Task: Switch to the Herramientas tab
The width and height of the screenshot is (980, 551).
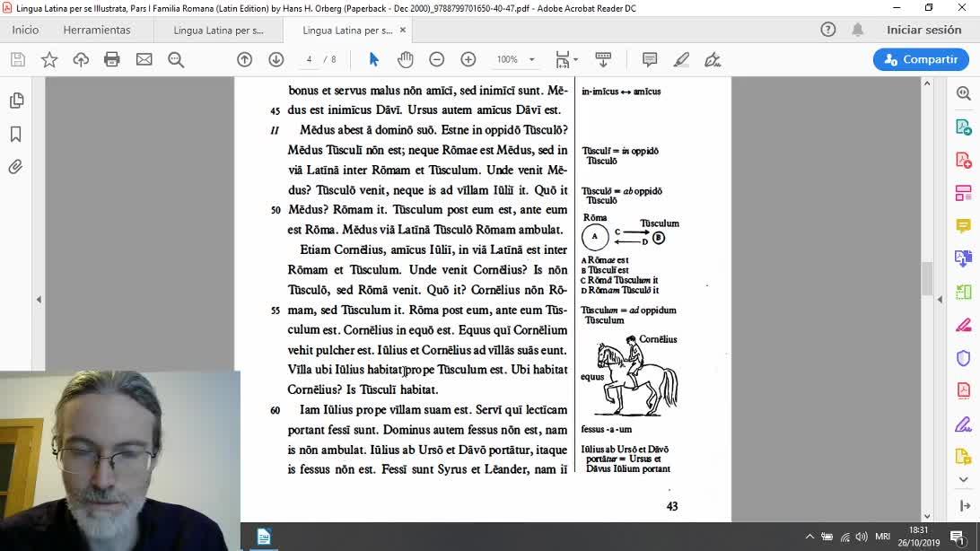Action: tap(97, 30)
